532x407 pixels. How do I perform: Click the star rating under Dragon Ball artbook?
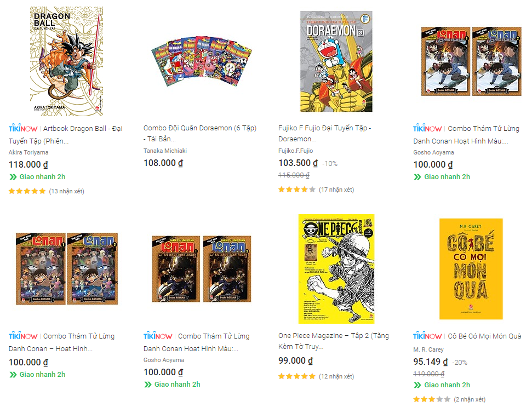tap(27, 191)
